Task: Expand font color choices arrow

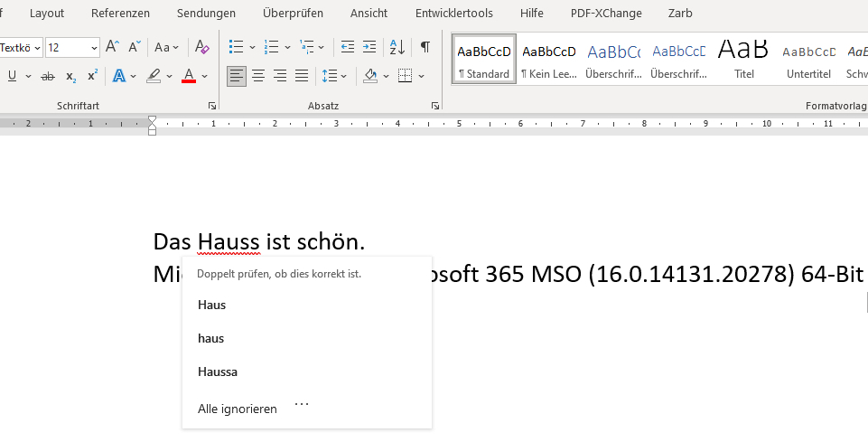Action: [204, 77]
